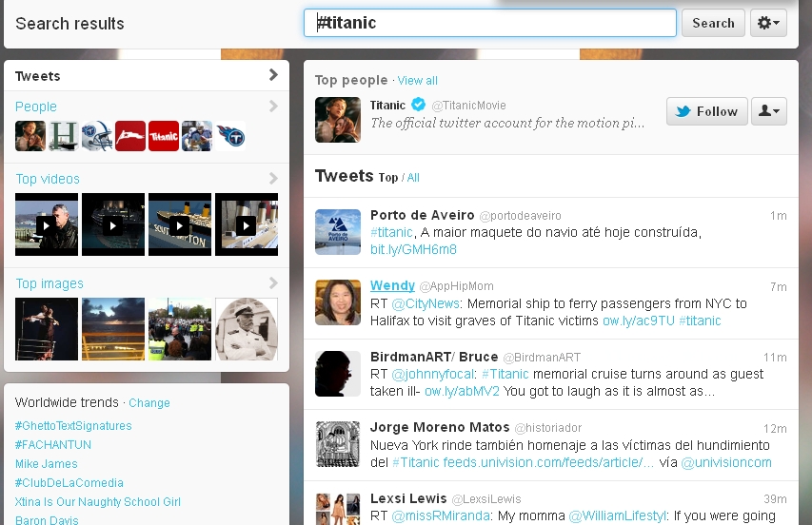Click the verified badge next to Titanic
The height and width of the screenshot is (525, 812).
coord(419,105)
